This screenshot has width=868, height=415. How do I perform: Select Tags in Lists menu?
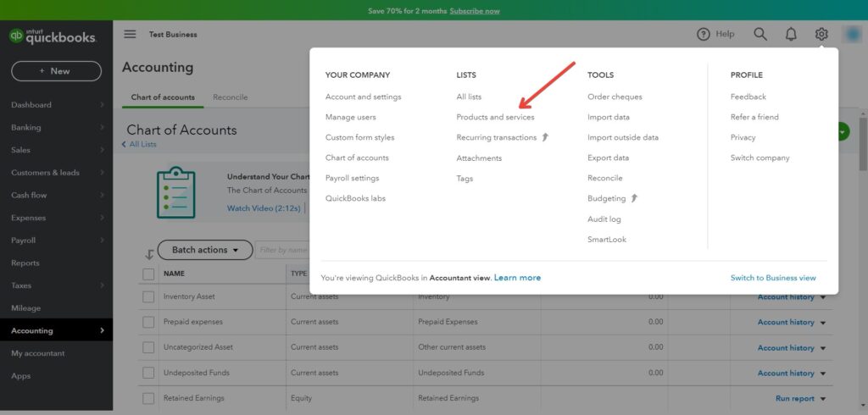pos(465,179)
